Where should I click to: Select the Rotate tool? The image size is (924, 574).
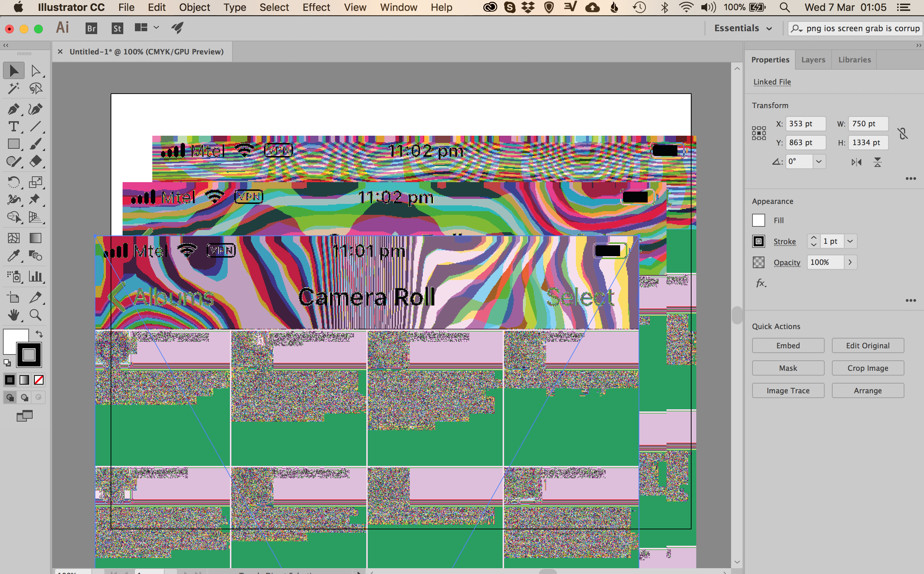[13, 182]
